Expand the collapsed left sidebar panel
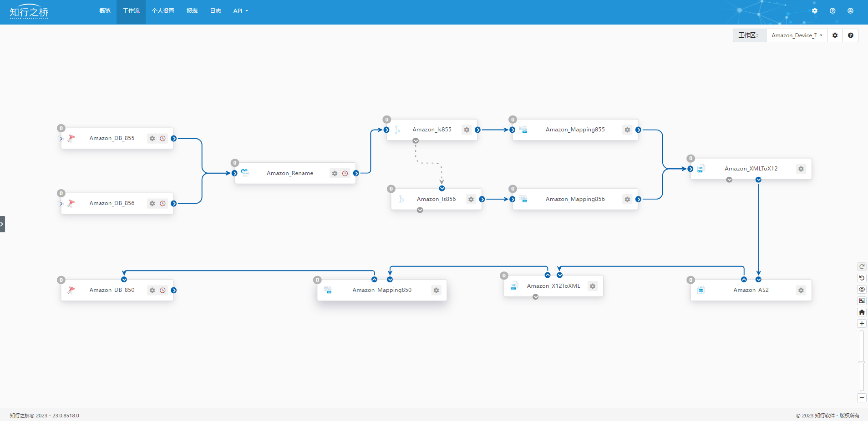 point(2,224)
